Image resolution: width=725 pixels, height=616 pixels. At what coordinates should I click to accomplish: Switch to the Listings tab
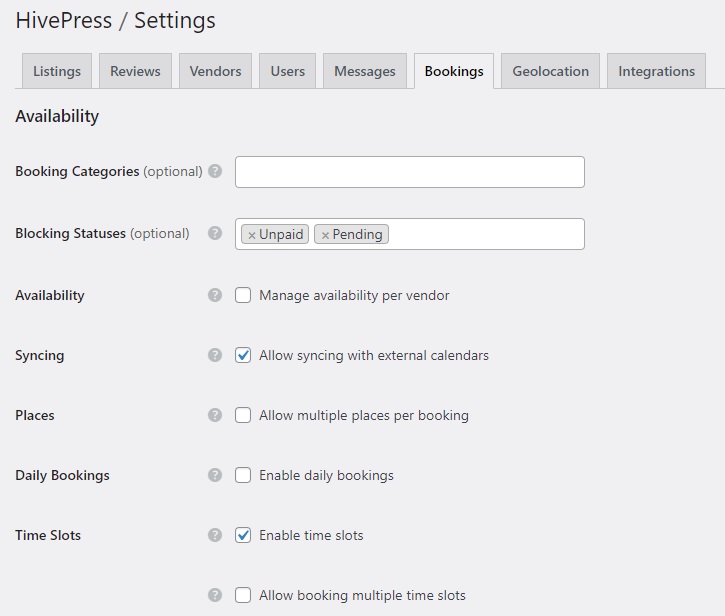(57, 71)
